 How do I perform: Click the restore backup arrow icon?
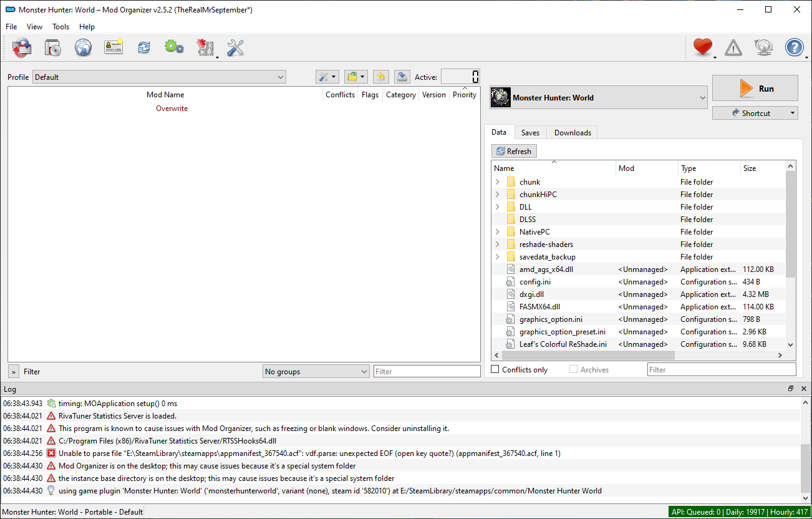click(x=380, y=77)
